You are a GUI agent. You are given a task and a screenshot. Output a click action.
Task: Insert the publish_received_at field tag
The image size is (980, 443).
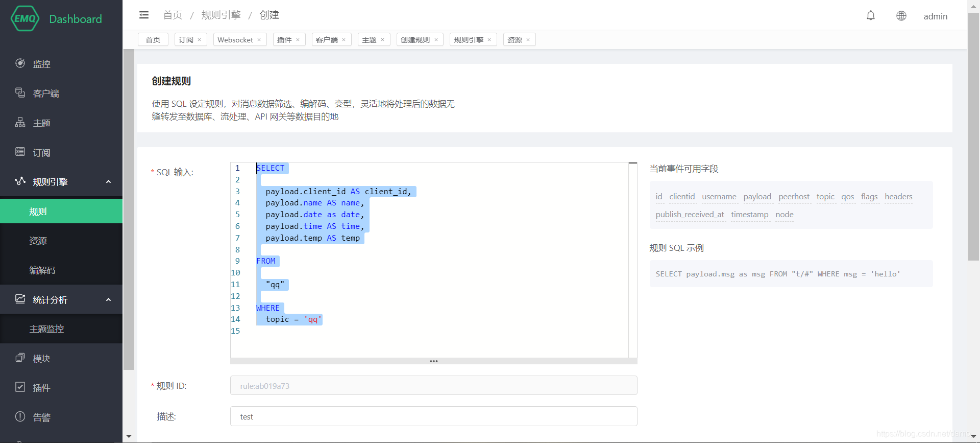(690, 215)
